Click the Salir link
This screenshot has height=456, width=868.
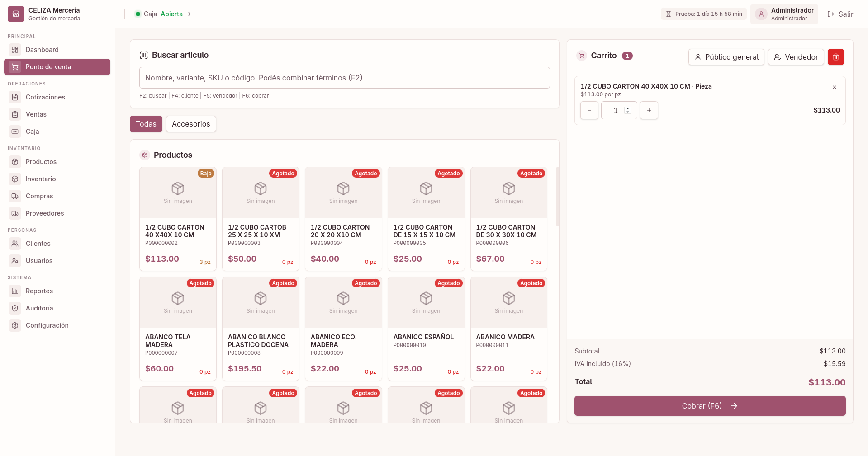[x=840, y=14]
